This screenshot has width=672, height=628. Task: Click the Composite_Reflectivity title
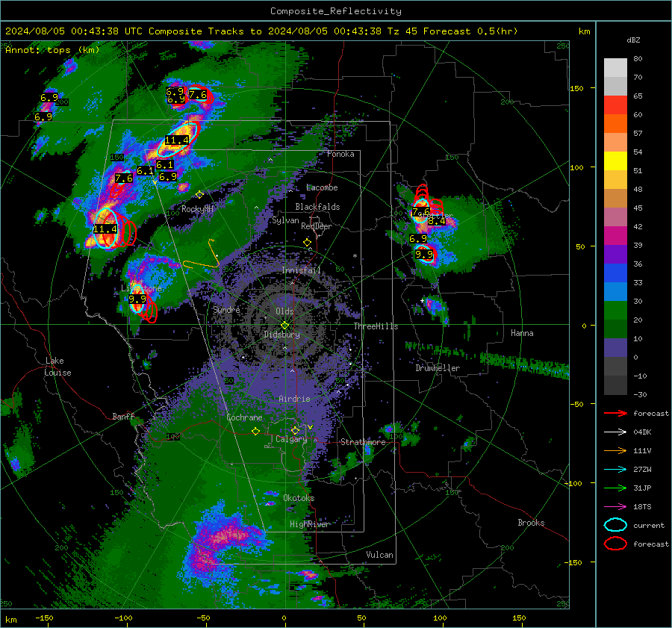335,11
